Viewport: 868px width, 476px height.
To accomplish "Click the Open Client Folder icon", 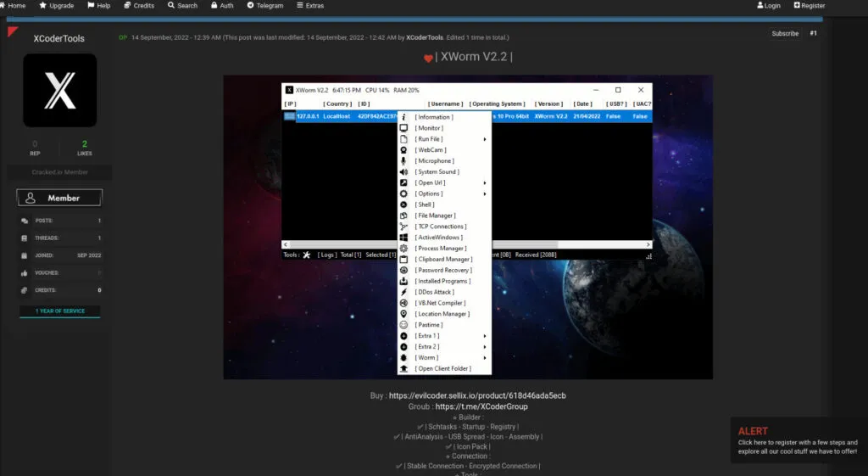I will coord(403,368).
